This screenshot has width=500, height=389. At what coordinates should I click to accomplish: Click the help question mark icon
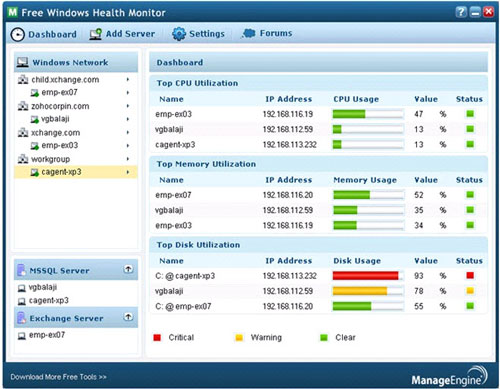461,12
